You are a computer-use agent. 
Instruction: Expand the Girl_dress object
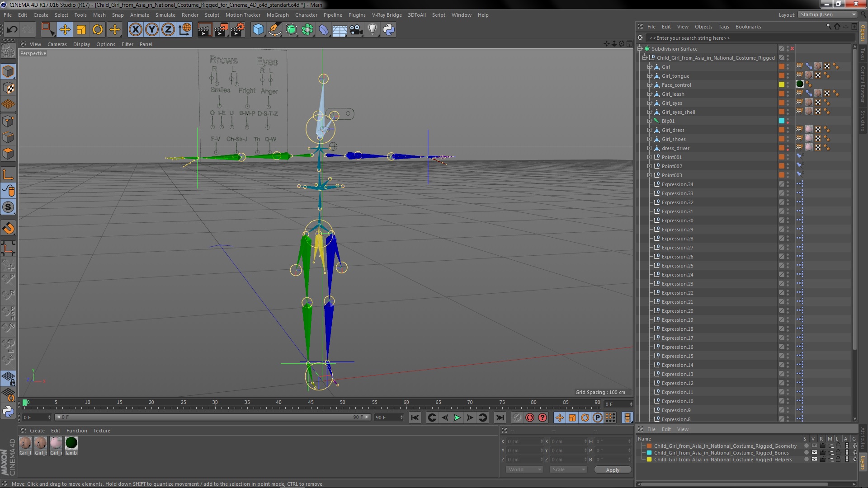click(x=650, y=130)
